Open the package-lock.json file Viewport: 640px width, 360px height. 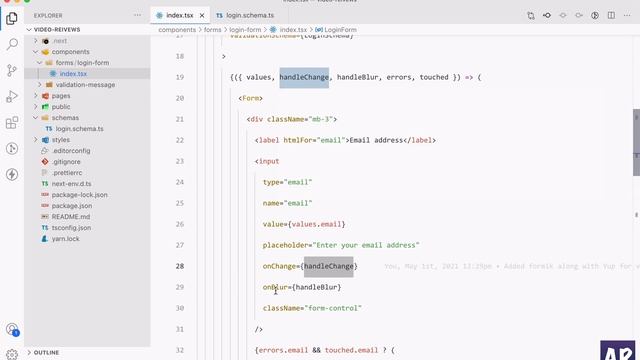point(87,195)
